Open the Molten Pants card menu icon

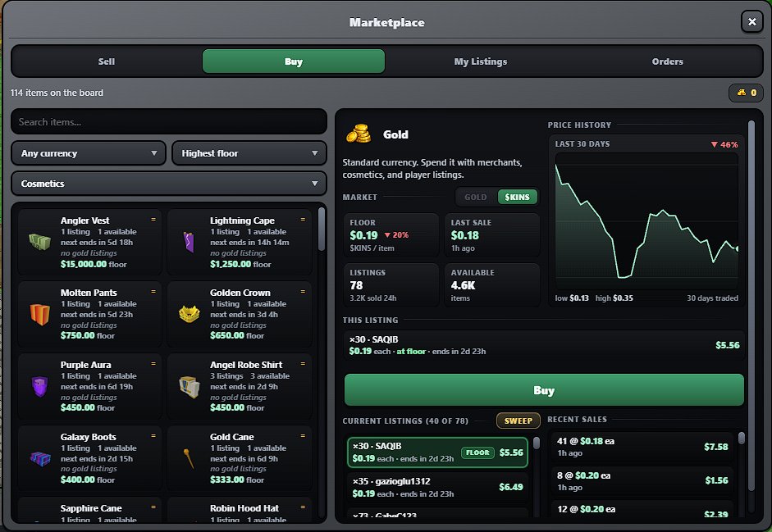click(153, 291)
